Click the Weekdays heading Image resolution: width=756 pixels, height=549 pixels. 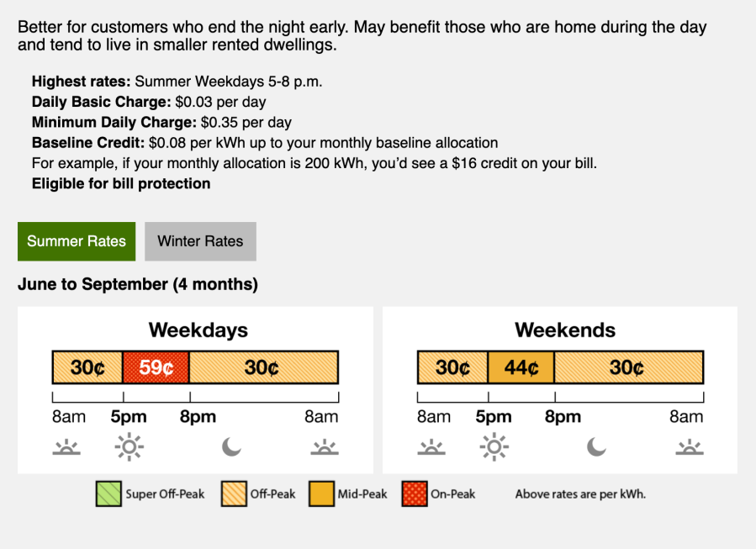pos(198,330)
